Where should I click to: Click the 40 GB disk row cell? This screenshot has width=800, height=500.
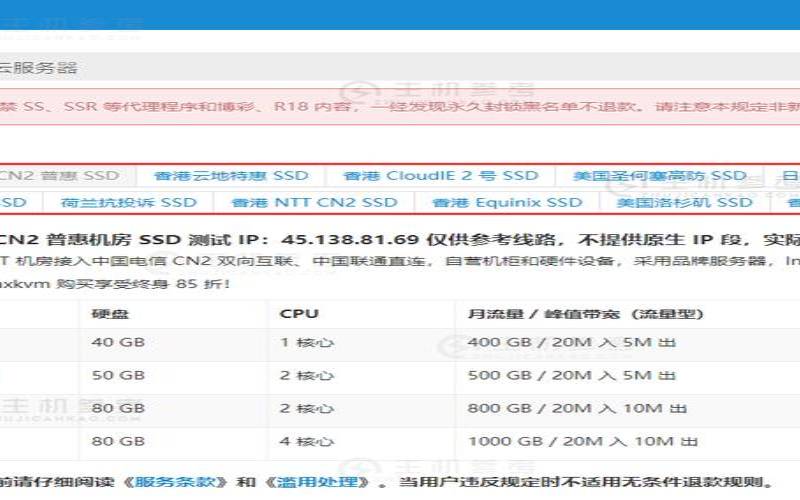tap(118, 343)
